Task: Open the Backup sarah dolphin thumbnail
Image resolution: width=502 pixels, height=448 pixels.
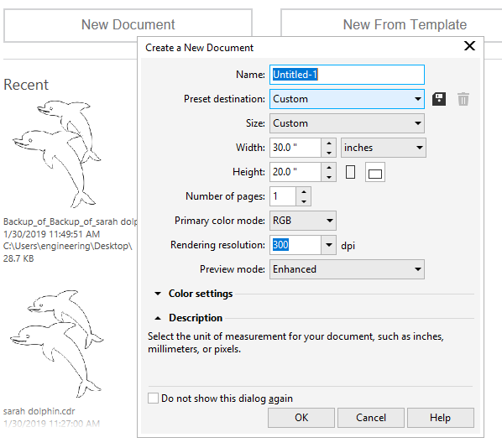Action: pos(57,154)
